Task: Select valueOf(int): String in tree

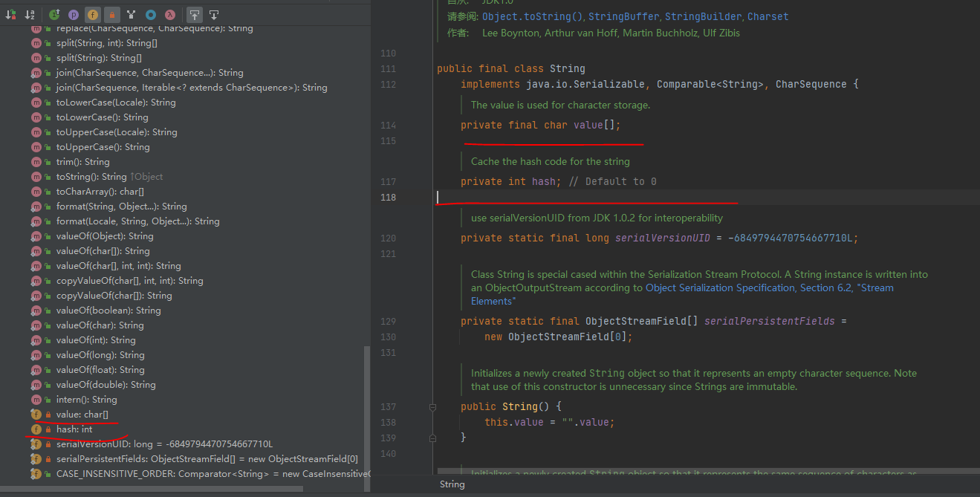Action: tap(96, 340)
